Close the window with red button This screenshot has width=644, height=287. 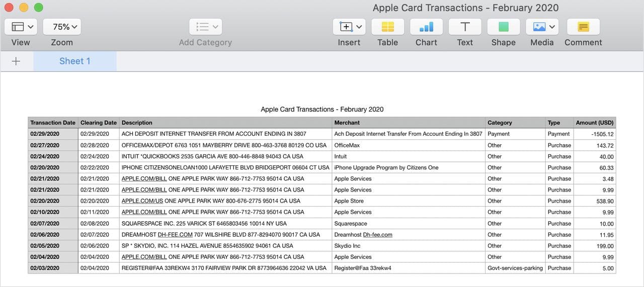tap(9, 8)
